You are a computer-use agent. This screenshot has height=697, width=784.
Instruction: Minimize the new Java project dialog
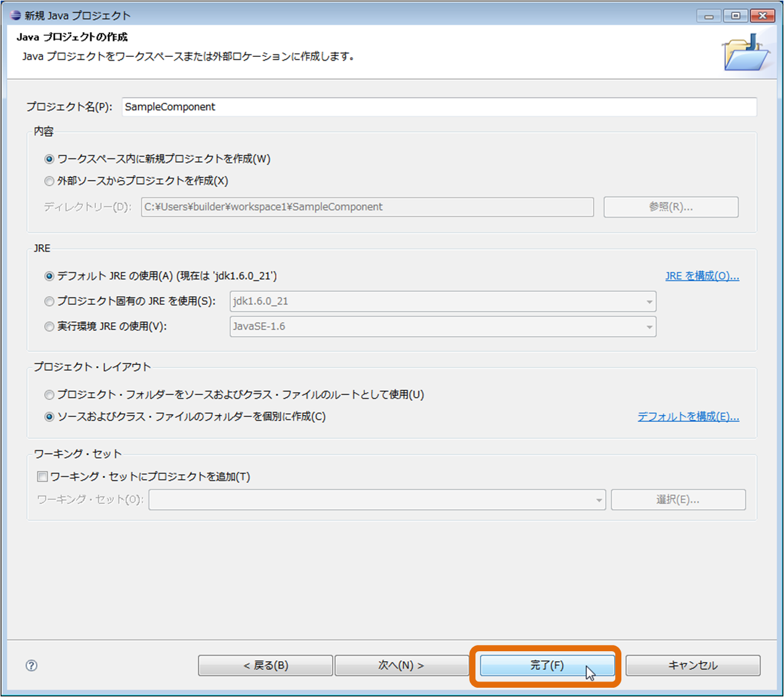pos(709,15)
